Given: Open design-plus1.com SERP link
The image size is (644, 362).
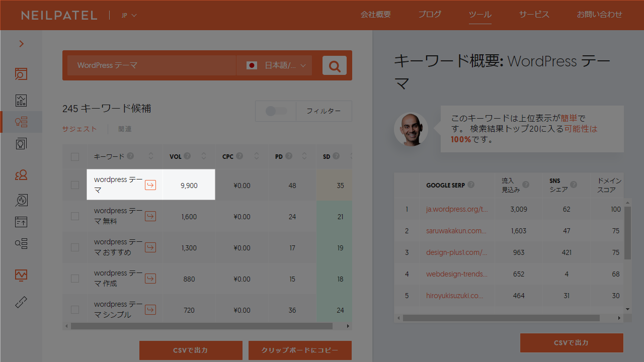Looking at the screenshot, I should [x=457, y=252].
